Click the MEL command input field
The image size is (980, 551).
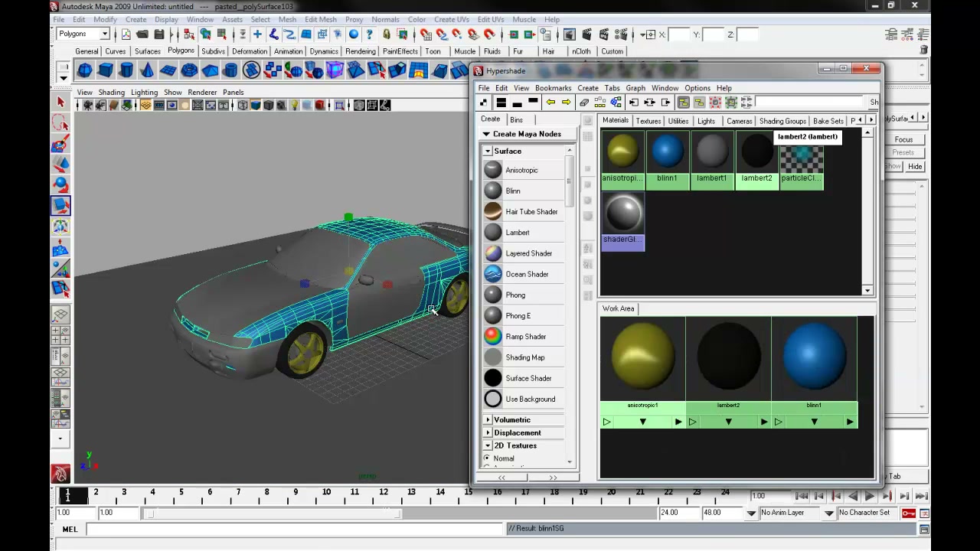click(x=295, y=529)
